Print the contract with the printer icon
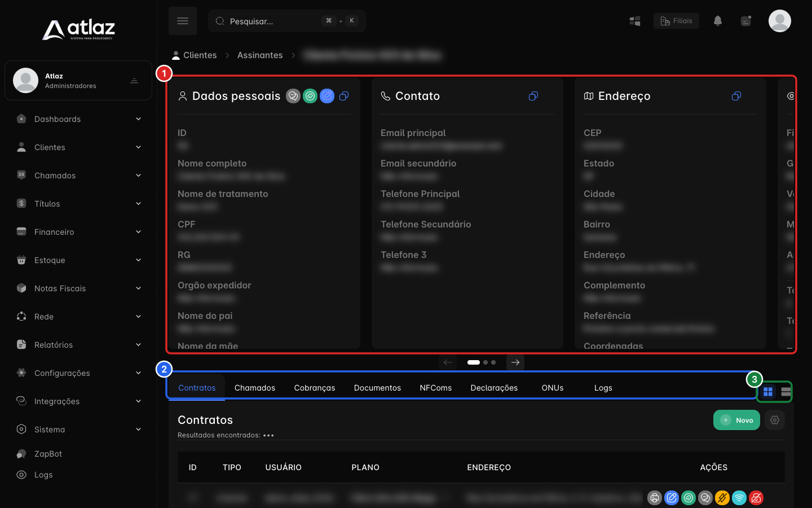 (655, 498)
